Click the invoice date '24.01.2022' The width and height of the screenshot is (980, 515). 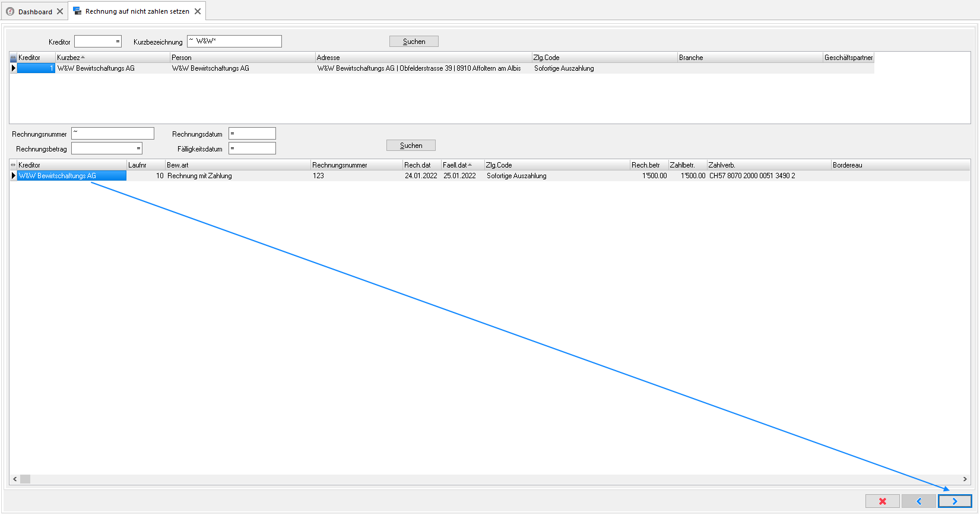point(421,176)
